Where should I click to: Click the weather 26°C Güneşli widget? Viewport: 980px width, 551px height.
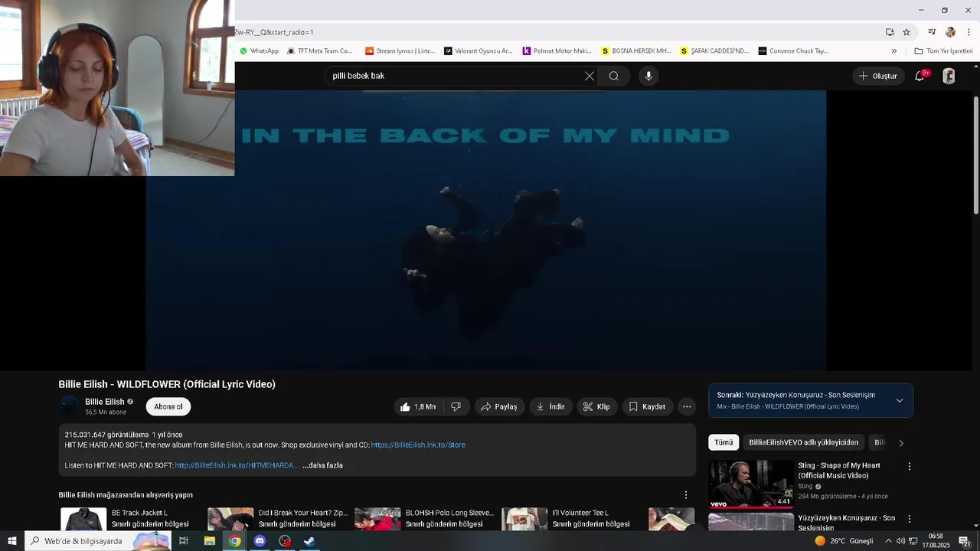coord(844,541)
